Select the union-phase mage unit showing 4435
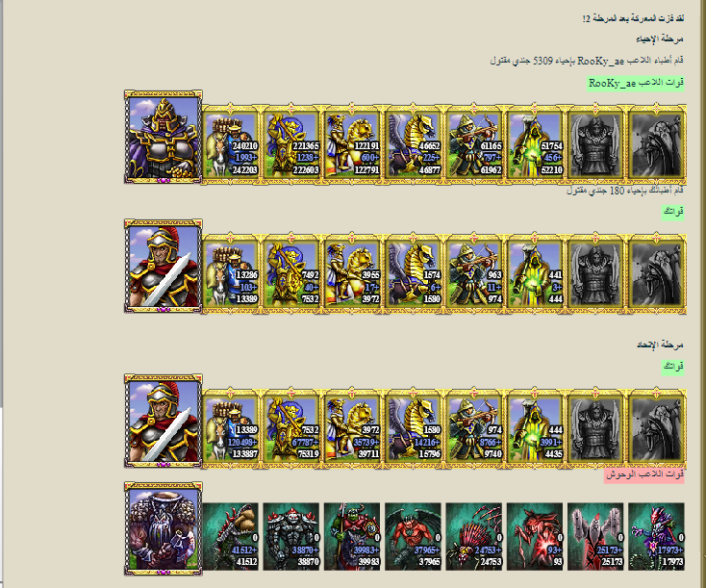 pos(535,429)
